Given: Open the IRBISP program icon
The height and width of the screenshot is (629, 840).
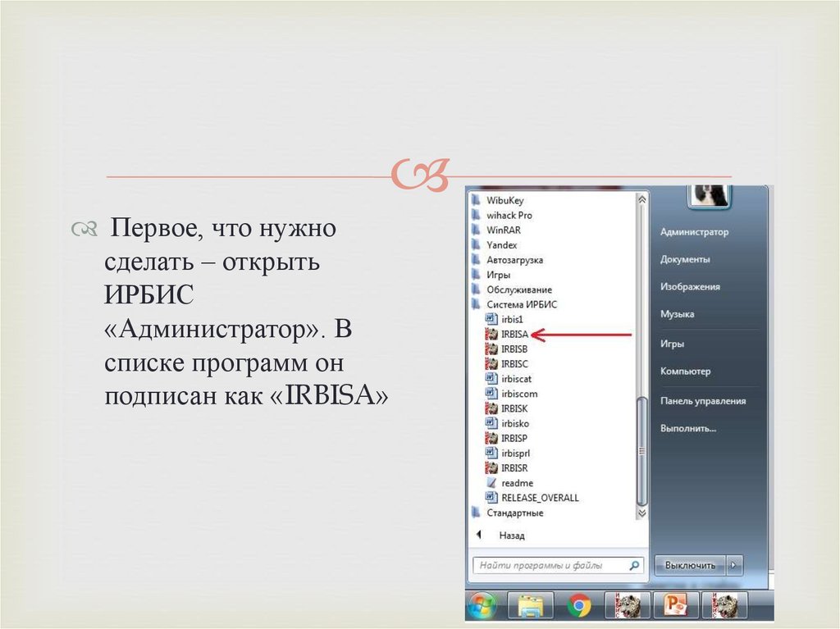Looking at the screenshot, I should (491, 438).
